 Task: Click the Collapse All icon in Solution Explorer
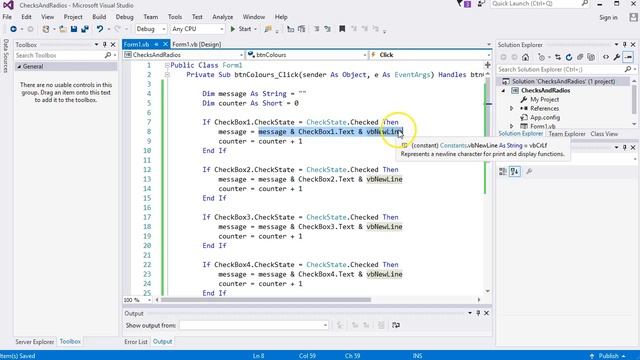pos(580,57)
